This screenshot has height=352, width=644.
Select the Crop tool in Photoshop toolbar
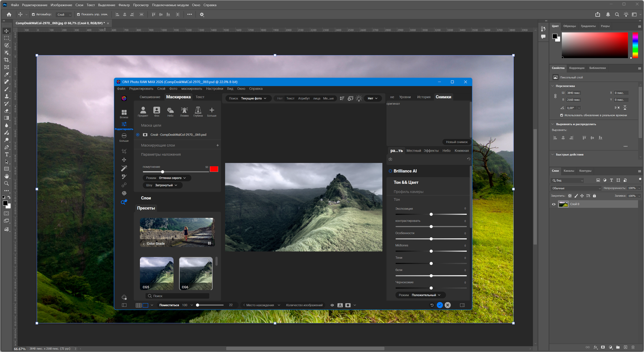click(7, 60)
